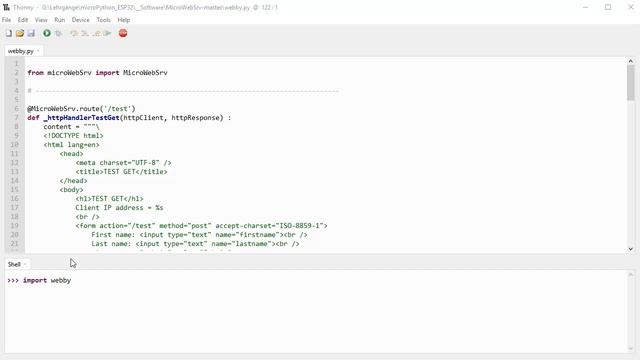
Task: Click the Debug current script icon
Action: point(59,33)
